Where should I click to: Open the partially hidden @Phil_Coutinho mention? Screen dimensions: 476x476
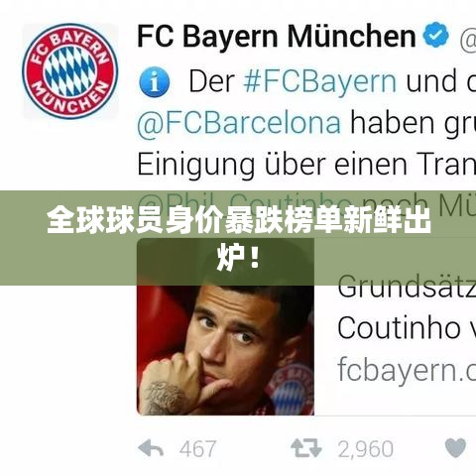click(245, 202)
